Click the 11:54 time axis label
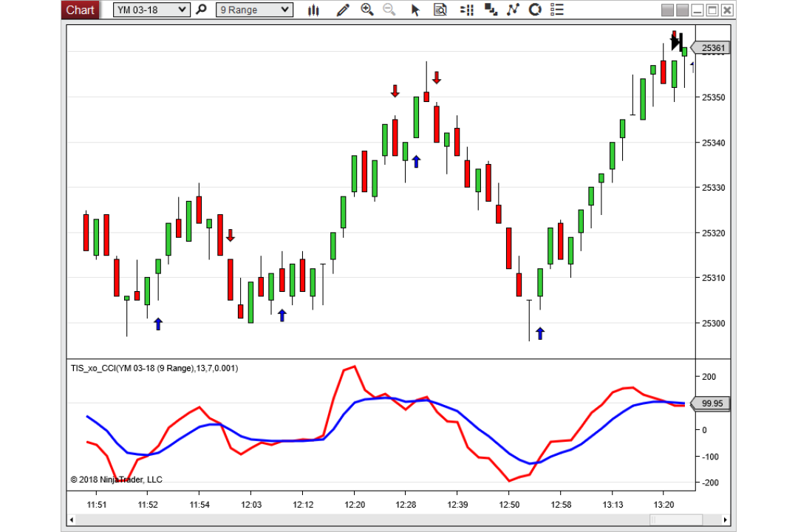Viewport: 798px width, 532px height. tap(199, 505)
